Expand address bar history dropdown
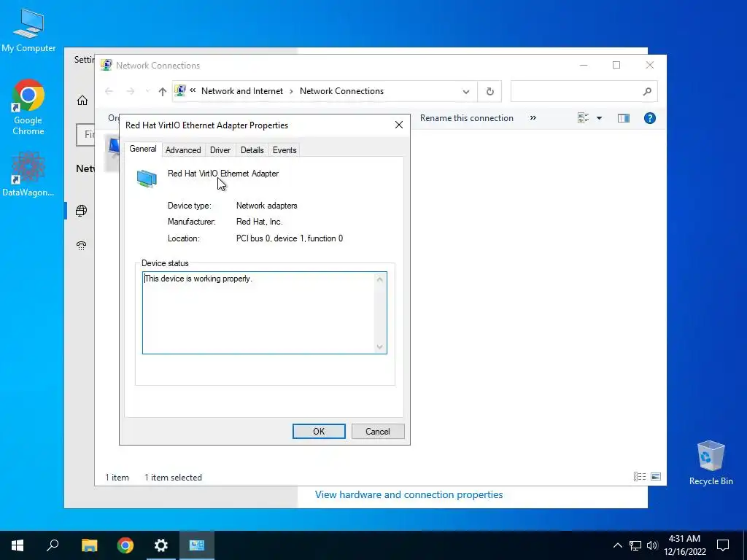The image size is (747, 560). (x=466, y=91)
